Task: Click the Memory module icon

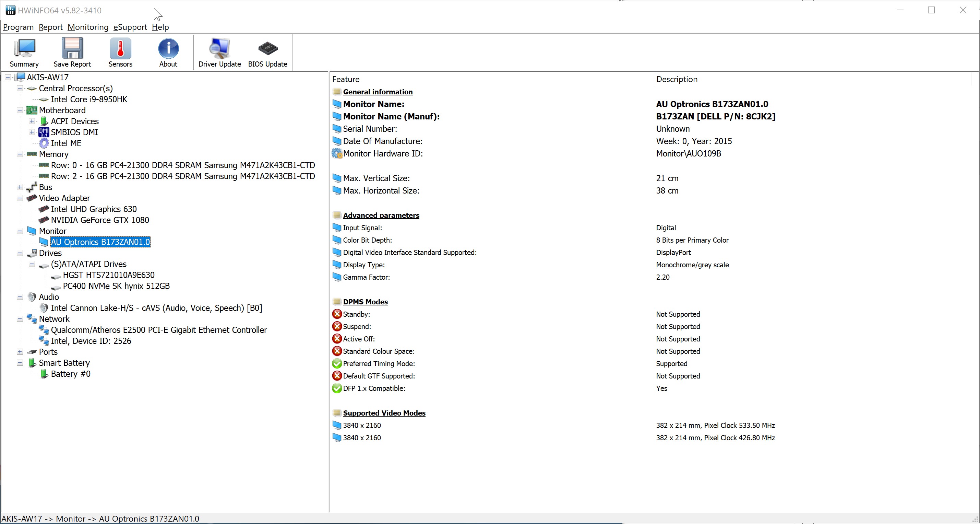Action: click(32, 154)
